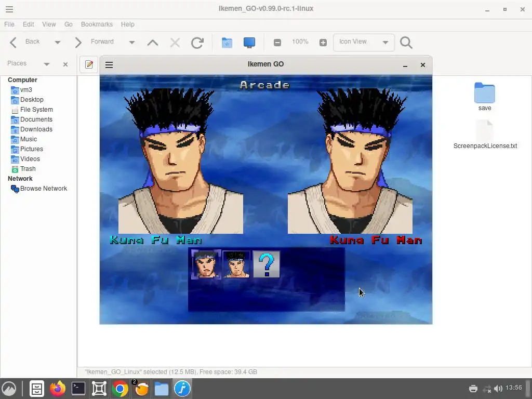Pick the first Kung Fu Man portrait
This screenshot has height=399, width=532.
(206, 264)
